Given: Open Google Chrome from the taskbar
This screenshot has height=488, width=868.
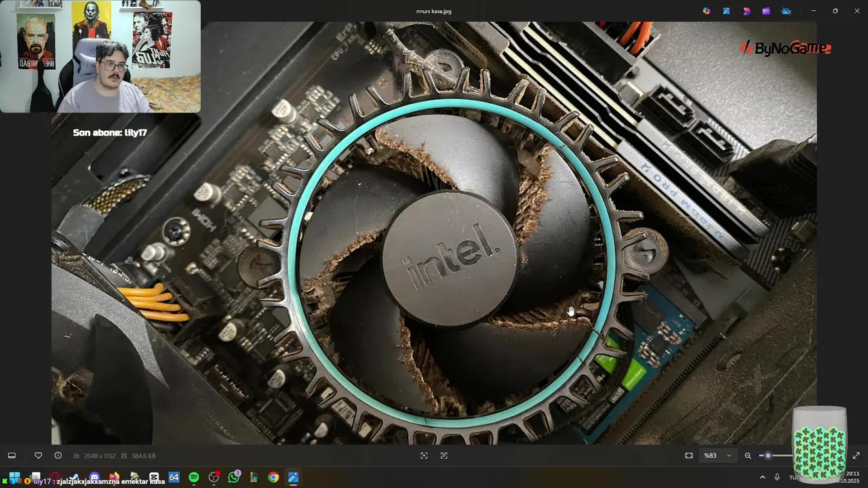Looking at the screenshot, I should (x=273, y=477).
